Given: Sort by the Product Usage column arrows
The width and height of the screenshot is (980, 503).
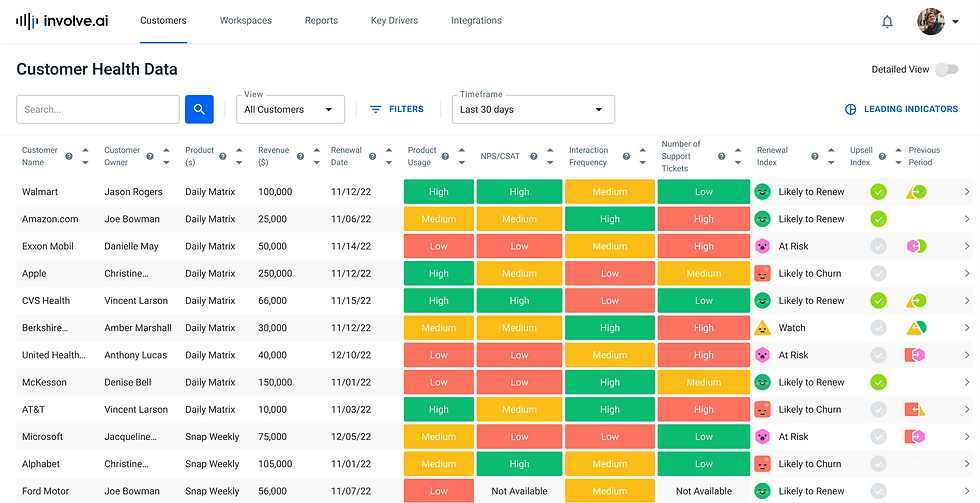Looking at the screenshot, I should [x=461, y=156].
